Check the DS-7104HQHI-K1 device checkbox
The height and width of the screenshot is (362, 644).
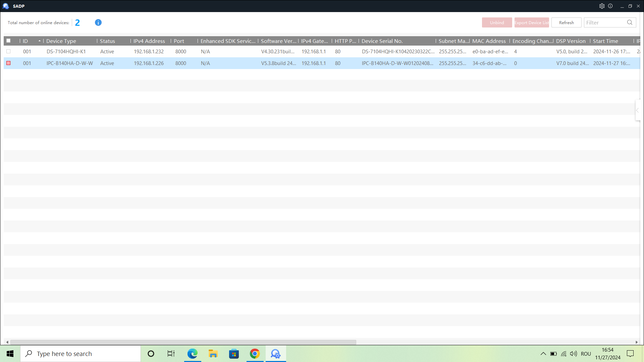click(8, 51)
